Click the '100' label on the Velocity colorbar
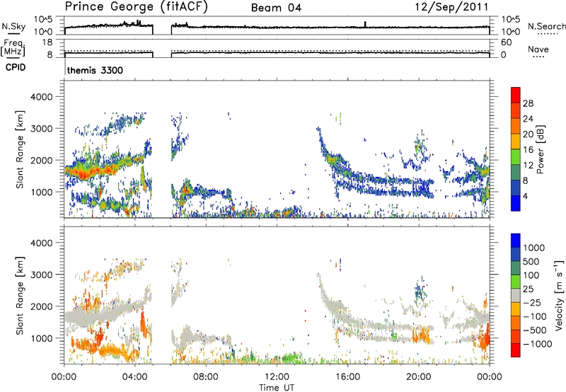This screenshot has height=392, width=566. (531, 275)
